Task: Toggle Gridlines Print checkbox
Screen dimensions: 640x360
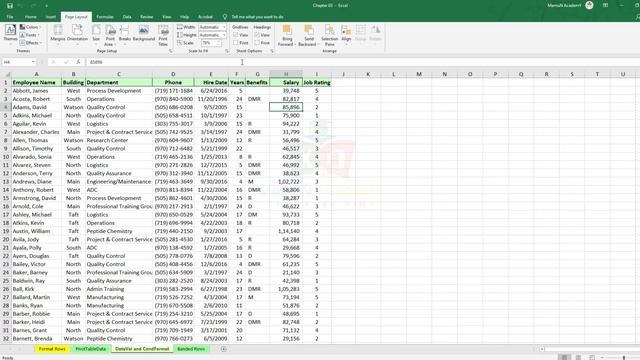Action: click(x=236, y=43)
